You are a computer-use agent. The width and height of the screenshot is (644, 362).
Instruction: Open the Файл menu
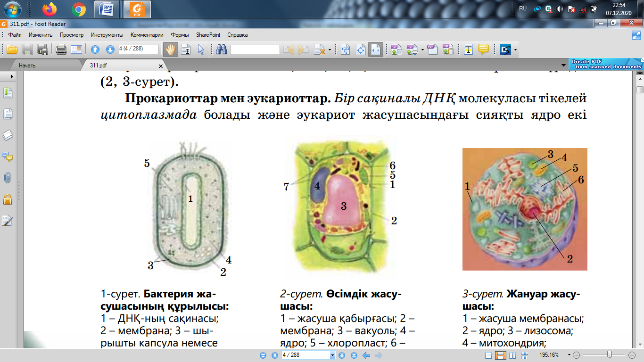tap(15, 35)
